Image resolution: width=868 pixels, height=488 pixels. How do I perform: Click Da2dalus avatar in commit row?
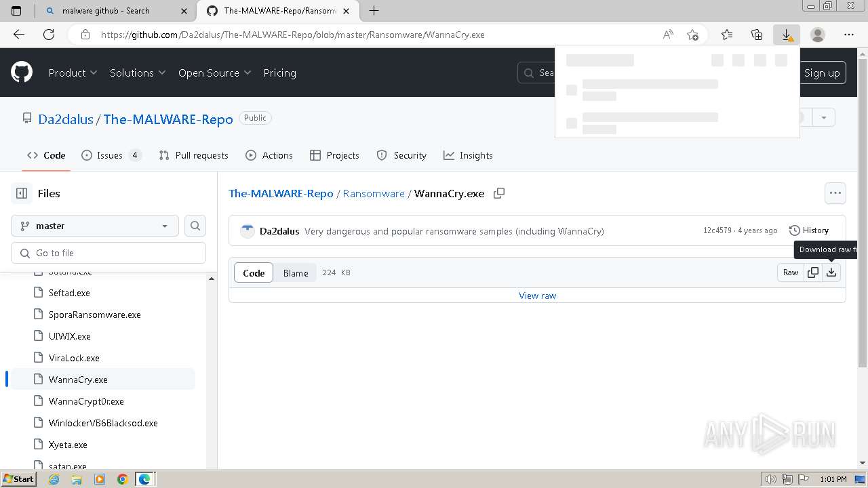[x=247, y=230]
